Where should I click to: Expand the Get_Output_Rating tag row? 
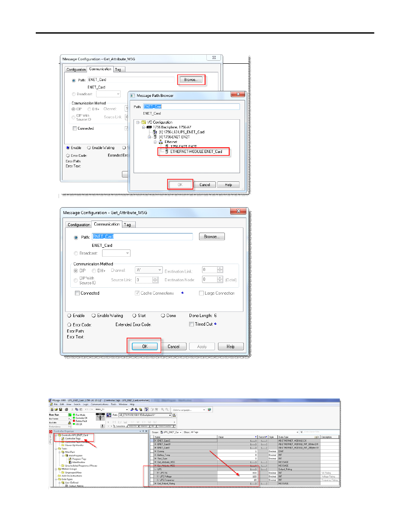tap(155, 483)
